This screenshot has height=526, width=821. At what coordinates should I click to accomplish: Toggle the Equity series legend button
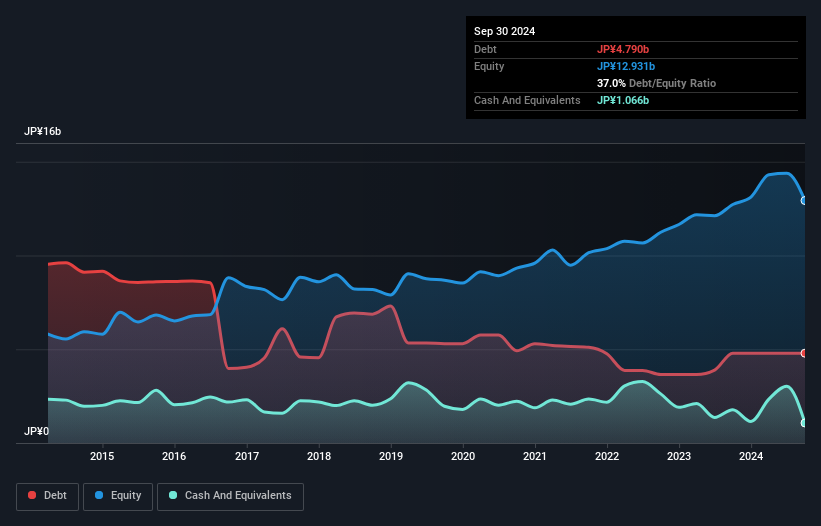pos(118,496)
